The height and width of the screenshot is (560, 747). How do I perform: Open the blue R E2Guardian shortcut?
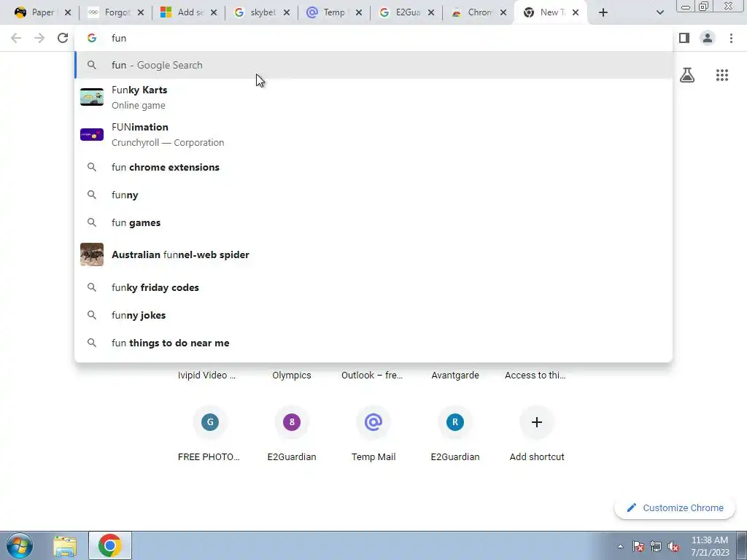coord(455,422)
